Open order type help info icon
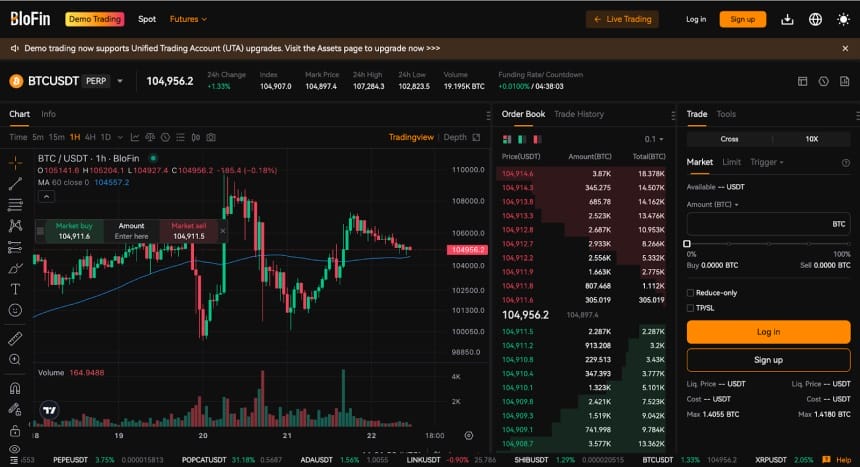 pyautogui.click(x=846, y=163)
